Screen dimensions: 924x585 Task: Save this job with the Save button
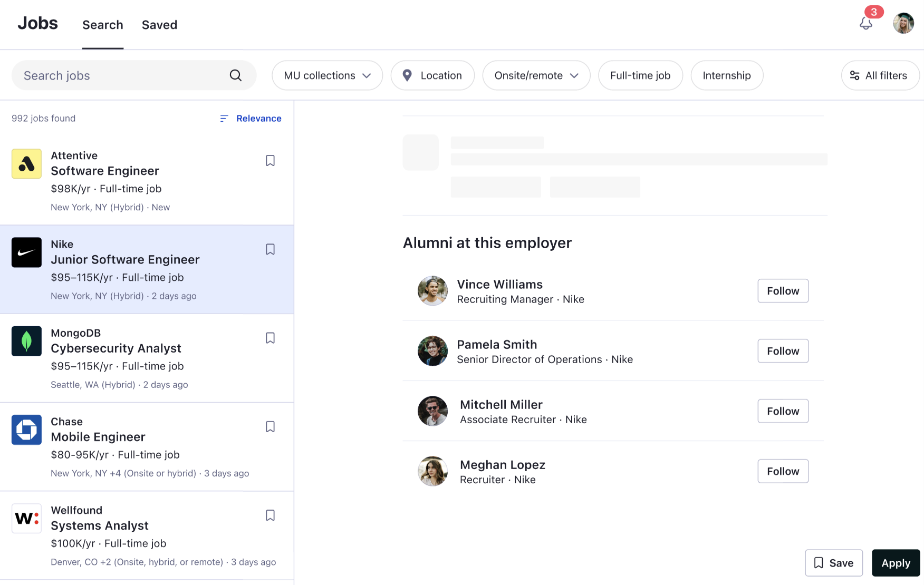click(834, 563)
